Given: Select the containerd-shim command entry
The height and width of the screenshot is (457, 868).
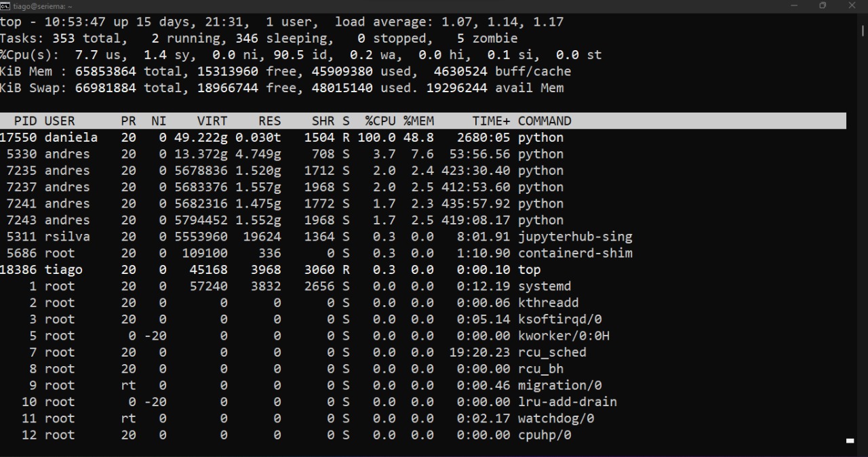Looking at the screenshot, I should pos(575,253).
